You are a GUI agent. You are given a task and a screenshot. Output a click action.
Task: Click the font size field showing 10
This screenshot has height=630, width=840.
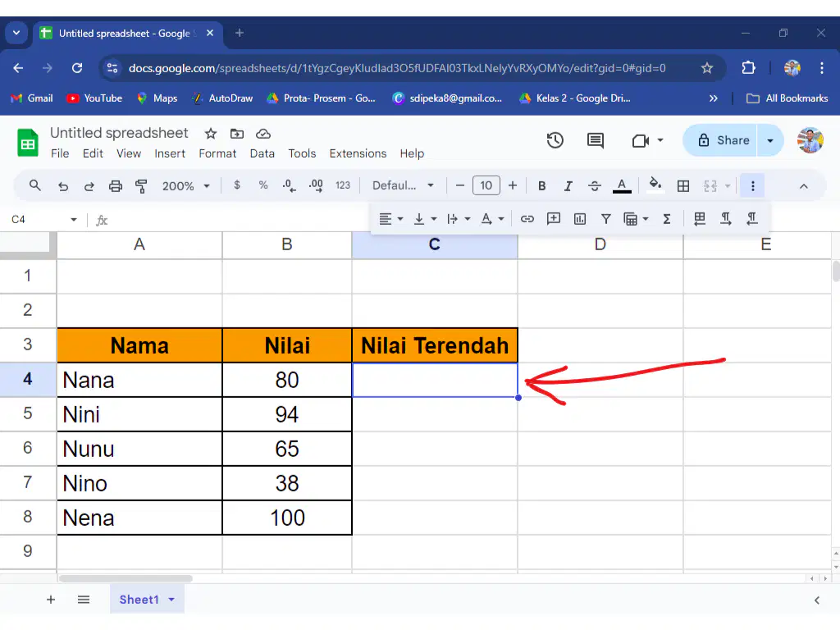(486, 185)
